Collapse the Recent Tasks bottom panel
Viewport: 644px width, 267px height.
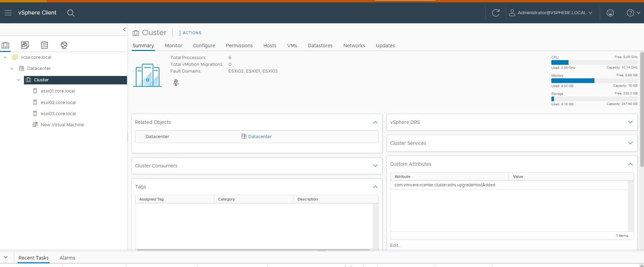coord(6,257)
